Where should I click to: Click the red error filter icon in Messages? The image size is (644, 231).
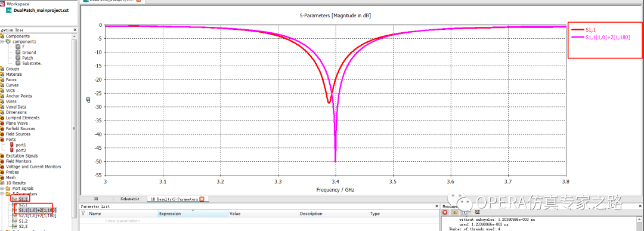445,212
